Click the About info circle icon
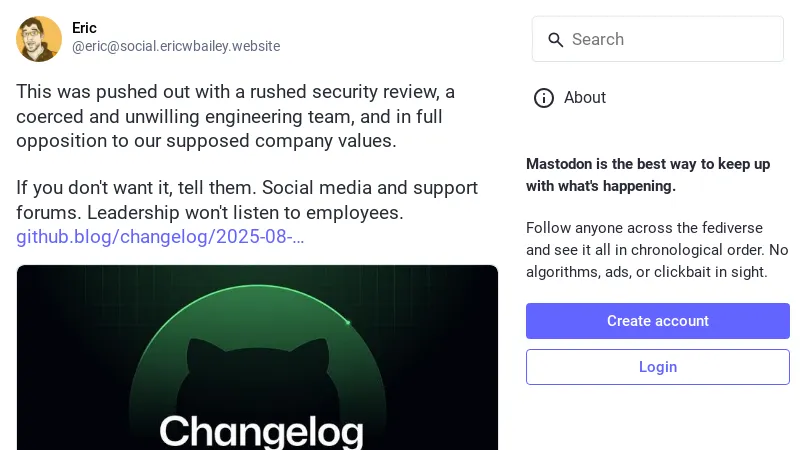The width and height of the screenshot is (800, 450). pyautogui.click(x=544, y=98)
